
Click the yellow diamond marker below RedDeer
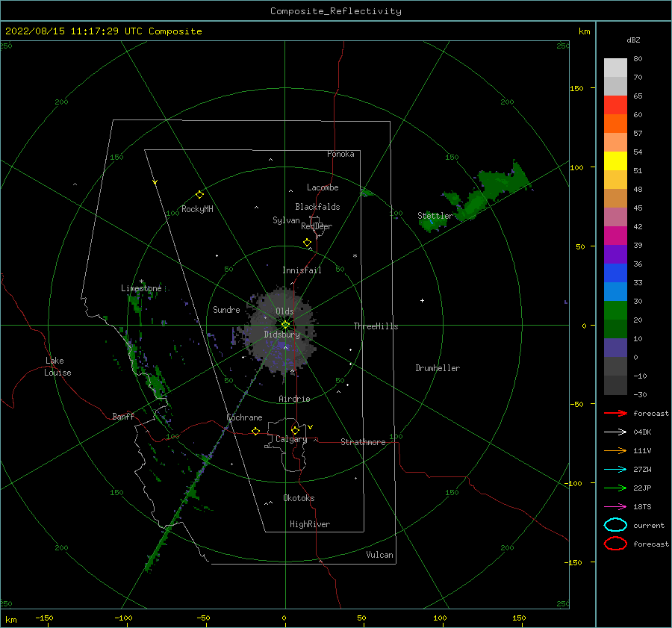tap(307, 243)
